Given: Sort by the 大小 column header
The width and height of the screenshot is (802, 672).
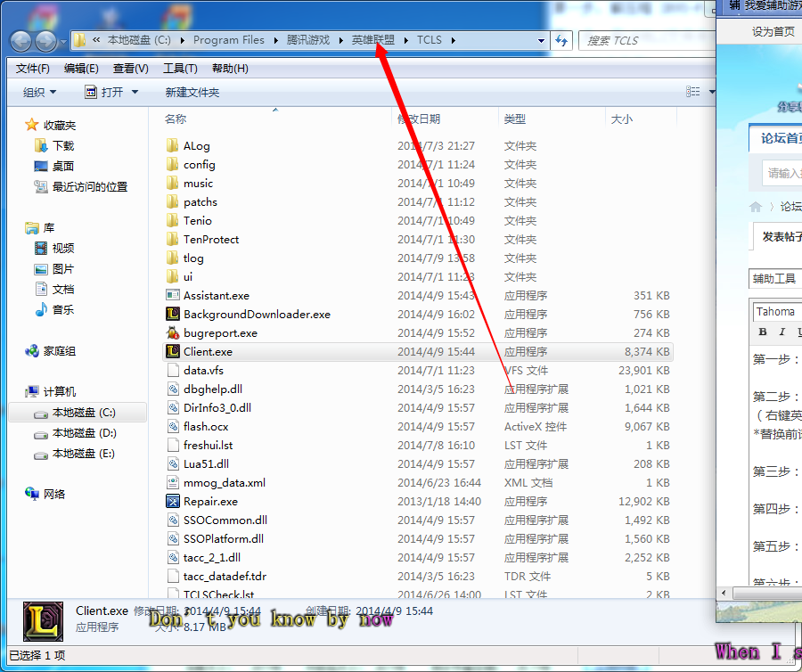Looking at the screenshot, I should (621, 119).
